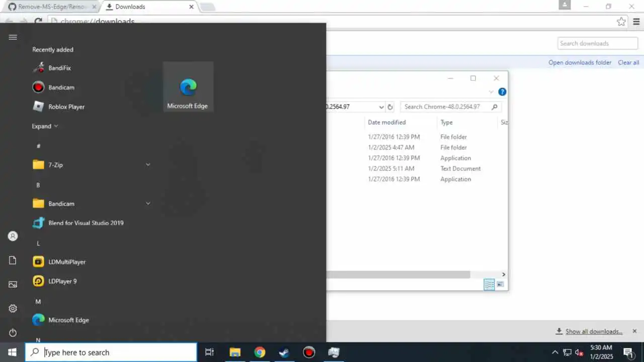Switch to the Remove-MS-Edge Chrome tab

click(52, 7)
